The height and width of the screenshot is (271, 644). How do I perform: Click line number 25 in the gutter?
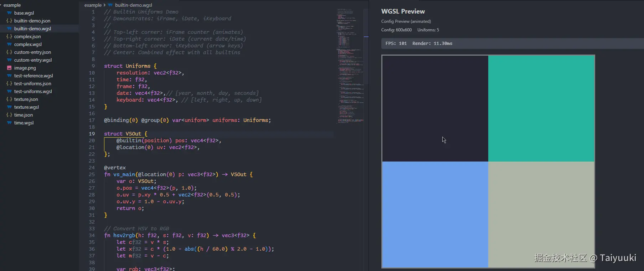click(92, 174)
